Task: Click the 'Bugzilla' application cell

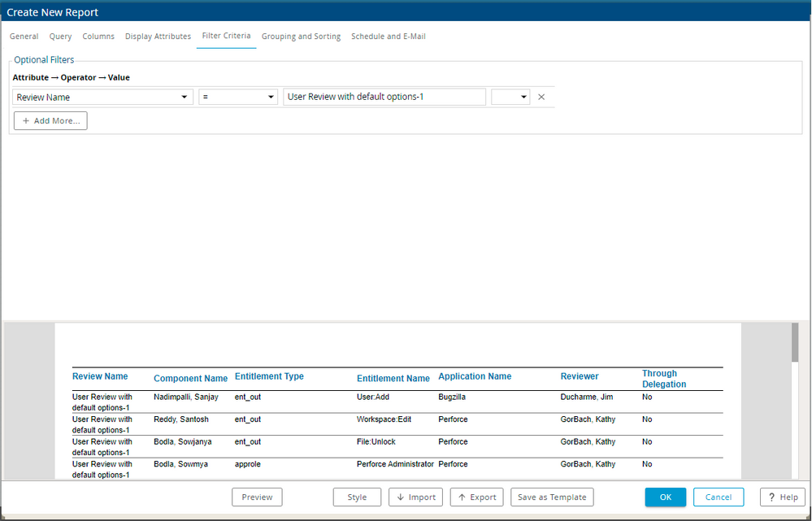Action: click(452, 397)
